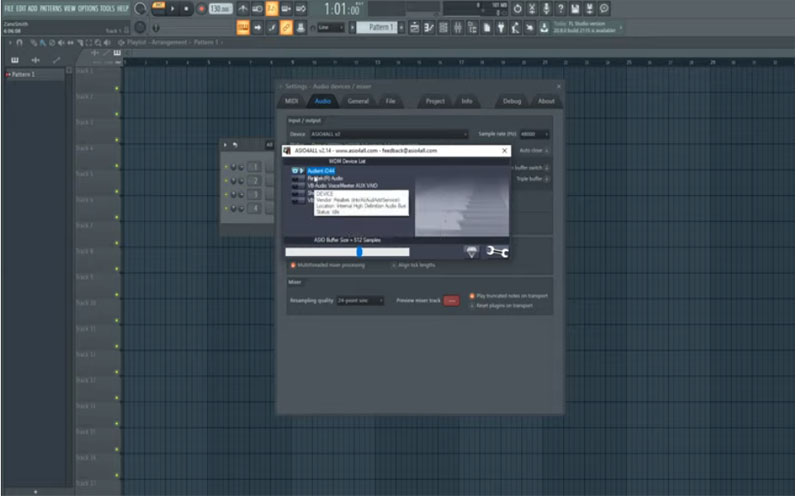
Task: Toggle Pat/Song mode switch
Action: [x=159, y=8]
